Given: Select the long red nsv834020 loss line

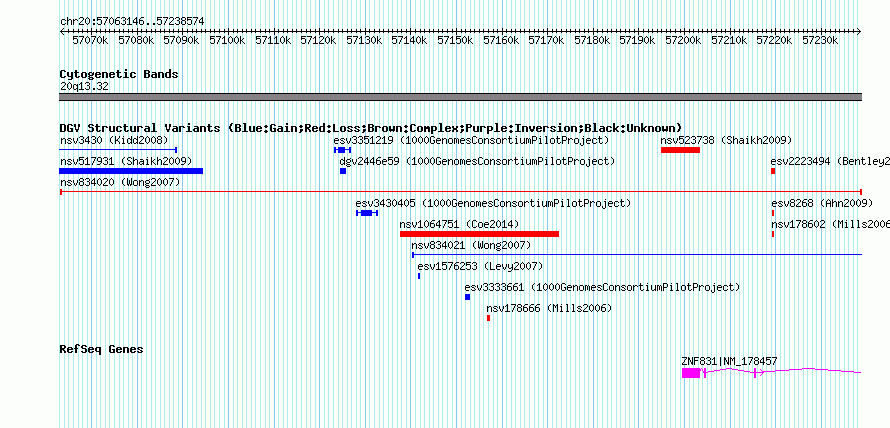Looking at the screenshot, I should (461, 192).
